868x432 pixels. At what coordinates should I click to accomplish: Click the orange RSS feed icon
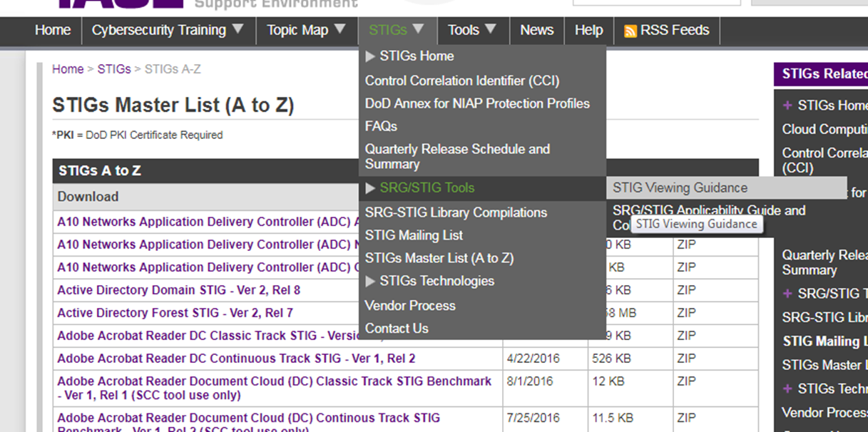(x=630, y=31)
